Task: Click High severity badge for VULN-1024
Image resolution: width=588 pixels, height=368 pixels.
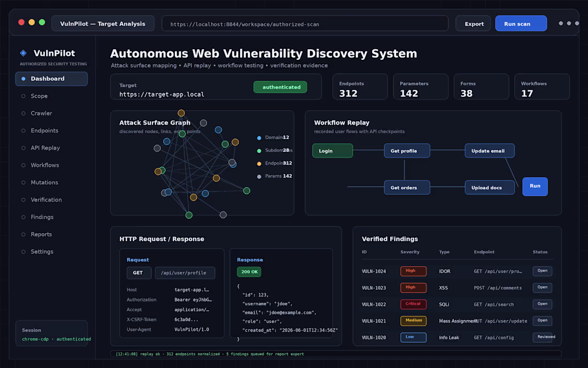Action: tap(413, 271)
